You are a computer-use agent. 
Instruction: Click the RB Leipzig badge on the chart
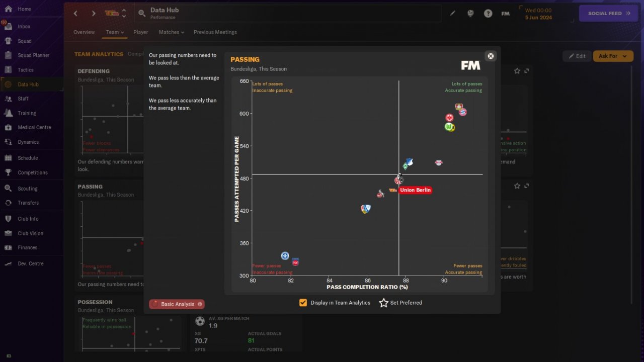click(x=439, y=162)
